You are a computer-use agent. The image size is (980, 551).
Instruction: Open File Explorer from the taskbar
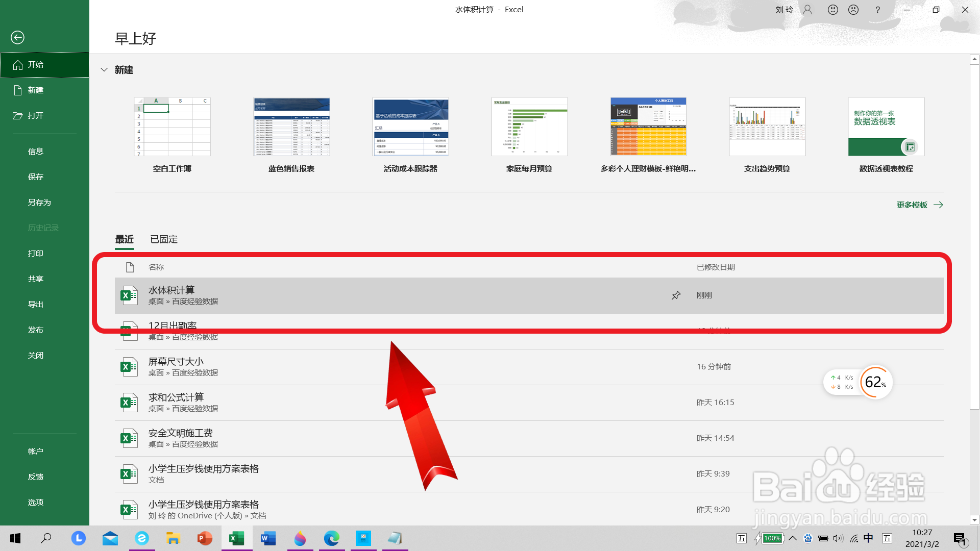(x=173, y=538)
